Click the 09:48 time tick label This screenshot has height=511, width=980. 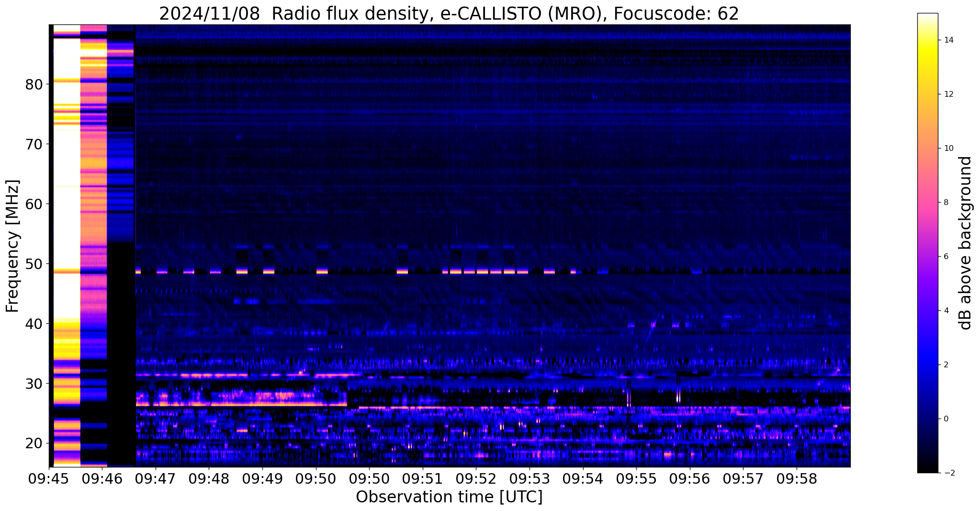(209, 479)
